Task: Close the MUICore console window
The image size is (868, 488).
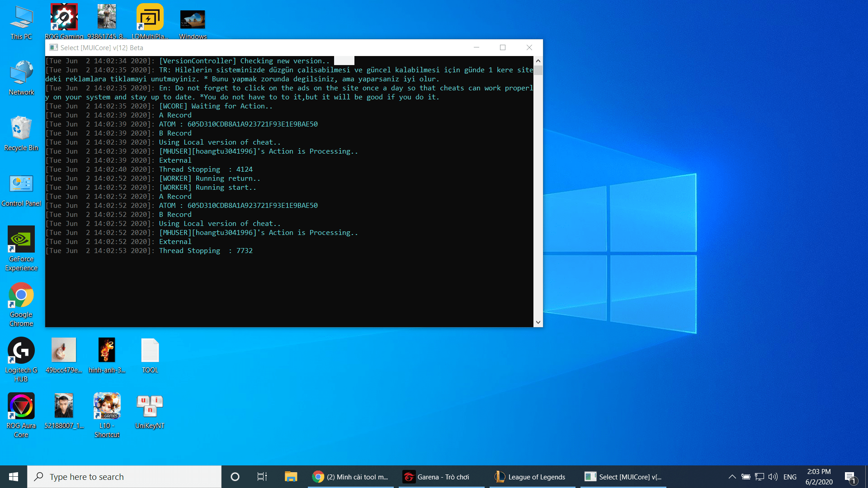Action: [529, 47]
